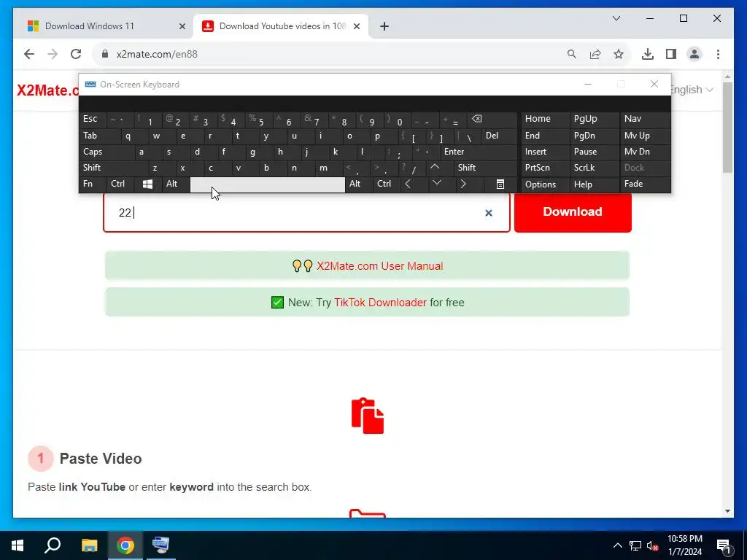Tap the Windows logo key on the keyboard
The height and width of the screenshot is (560, 747).
tap(147, 184)
